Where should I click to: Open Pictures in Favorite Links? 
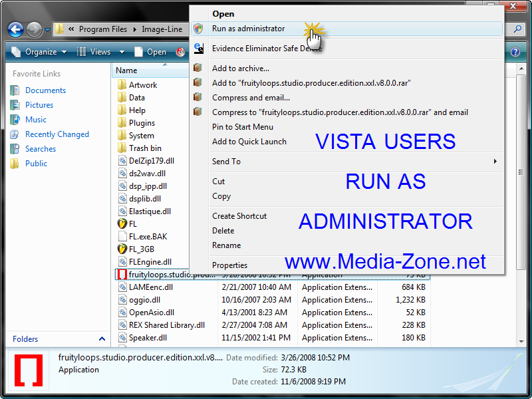click(x=39, y=105)
